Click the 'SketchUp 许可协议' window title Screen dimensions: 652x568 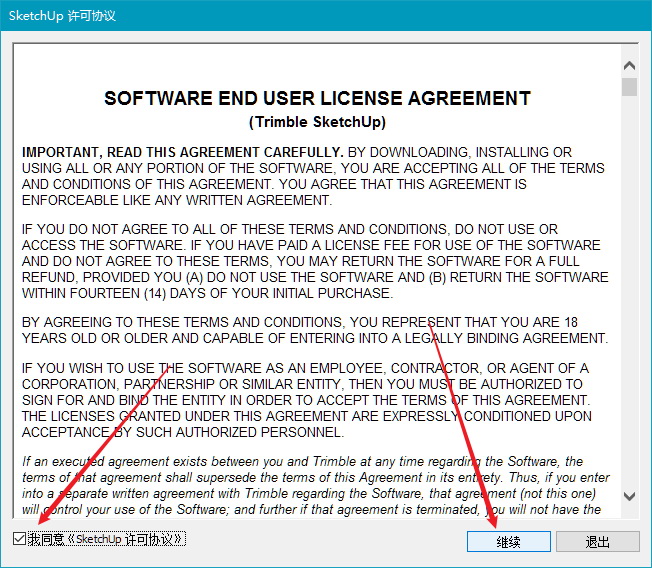click(x=62, y=16)
